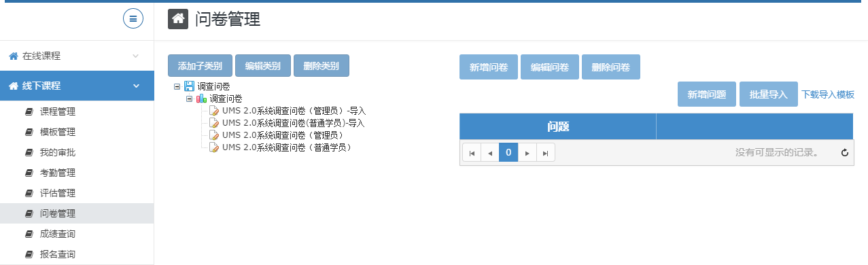Open the 下载导入模板 link
This screenshot has width=868, height=265.
pyautogui.click(x=828, y=94)
